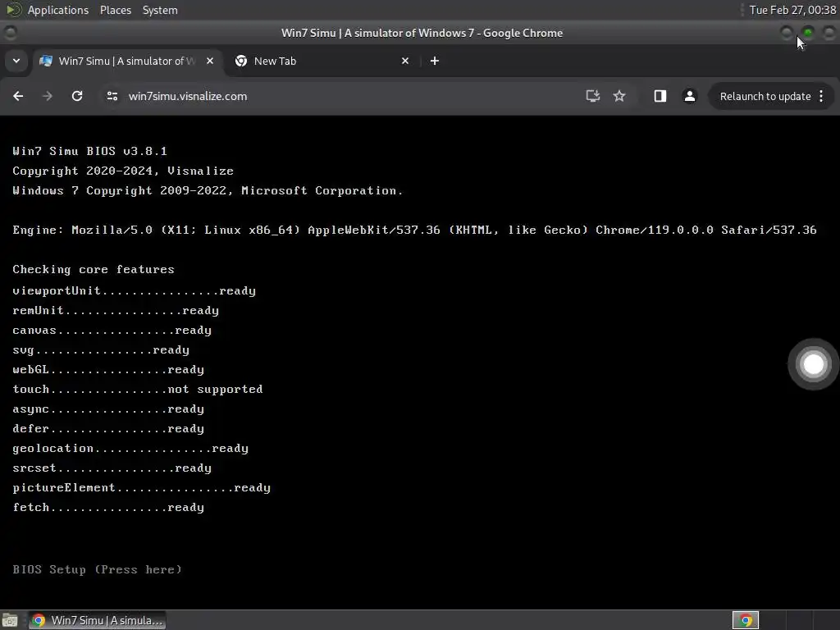Click the 'fetch...ready' line
The height and width of the screenshot is (630, 840).
click(108, 508)
